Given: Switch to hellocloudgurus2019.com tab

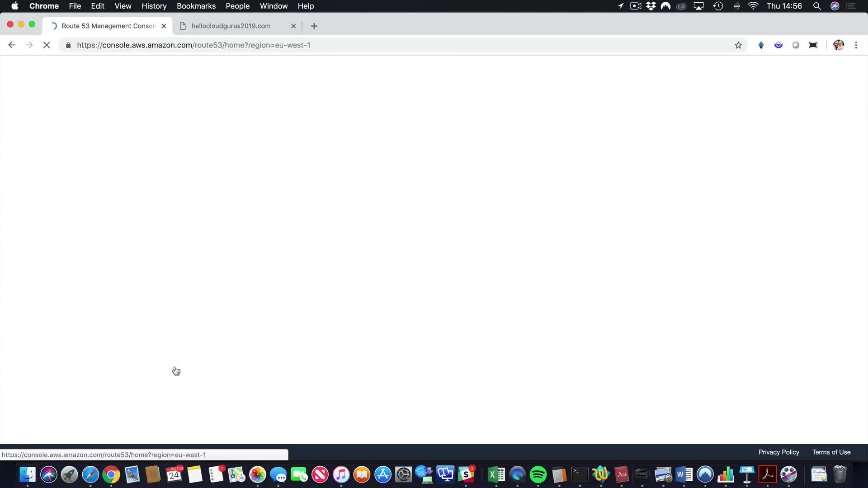Looking at the screenshot, I should pos(231,26).
